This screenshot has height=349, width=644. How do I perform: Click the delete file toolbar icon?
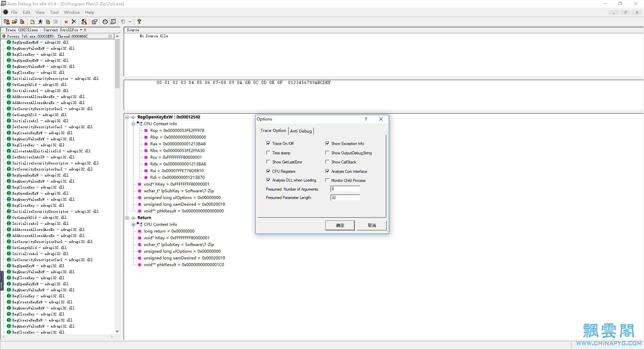tap(22, 22)
